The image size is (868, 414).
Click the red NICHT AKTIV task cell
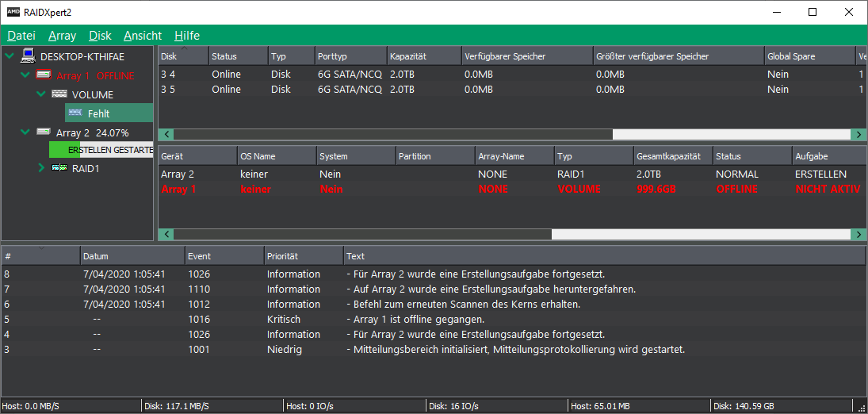(x=828, y=189)
